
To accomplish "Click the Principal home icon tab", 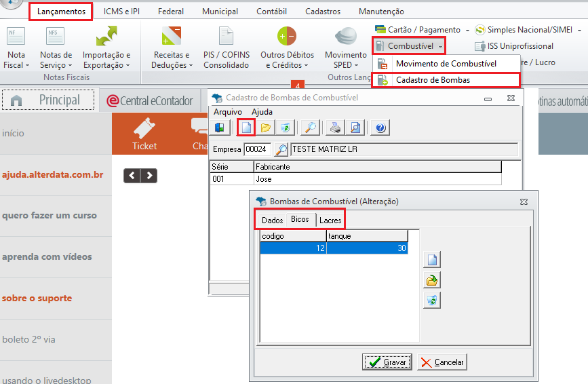I will coord(48,100).
